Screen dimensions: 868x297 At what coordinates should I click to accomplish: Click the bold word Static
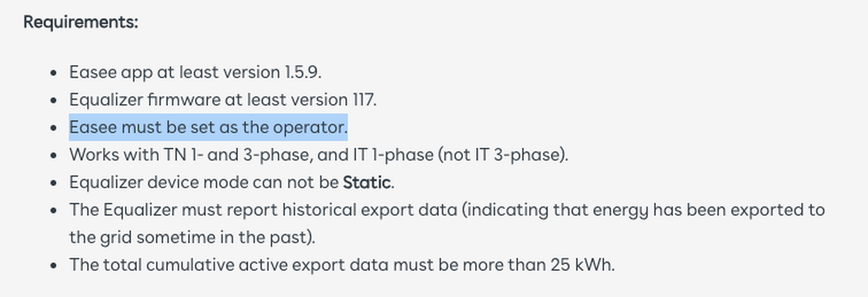367,182
